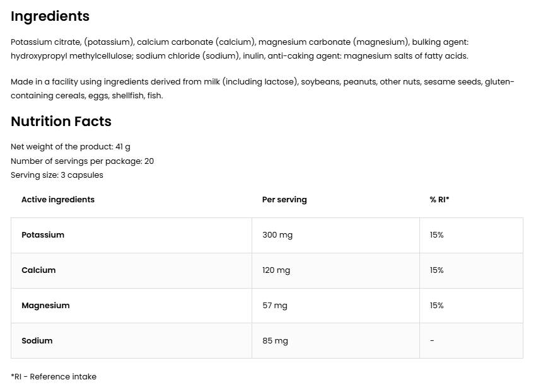Click the Ingredients heading
Screen dimensions: 536x392
[50, 16]
